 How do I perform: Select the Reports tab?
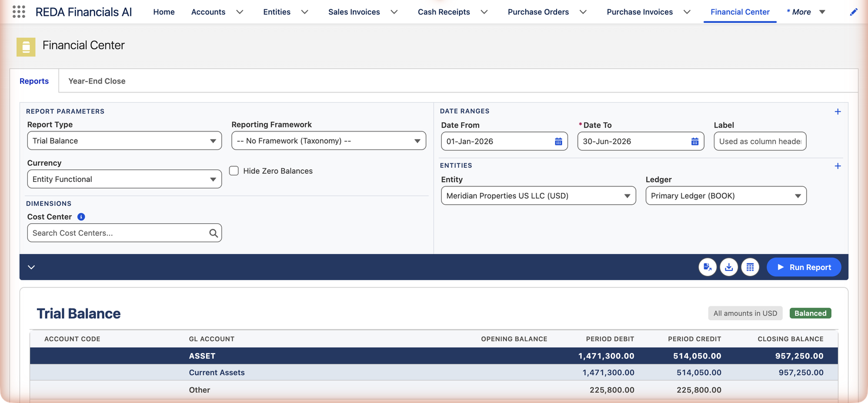tap(34, 81)
